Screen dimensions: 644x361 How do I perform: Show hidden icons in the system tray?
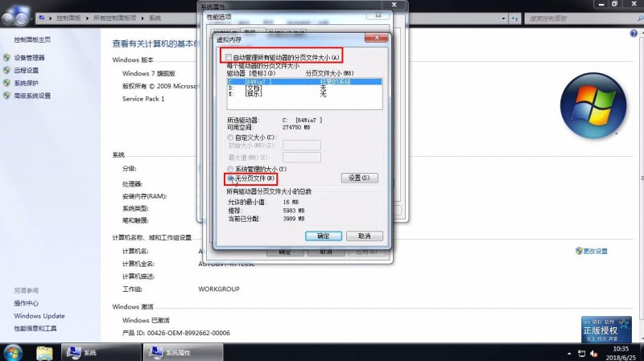click(x=569, y=353)
